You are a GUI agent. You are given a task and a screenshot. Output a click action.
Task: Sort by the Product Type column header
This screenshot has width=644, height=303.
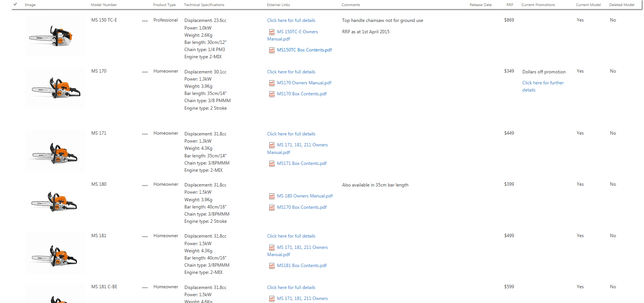point(164,5)
